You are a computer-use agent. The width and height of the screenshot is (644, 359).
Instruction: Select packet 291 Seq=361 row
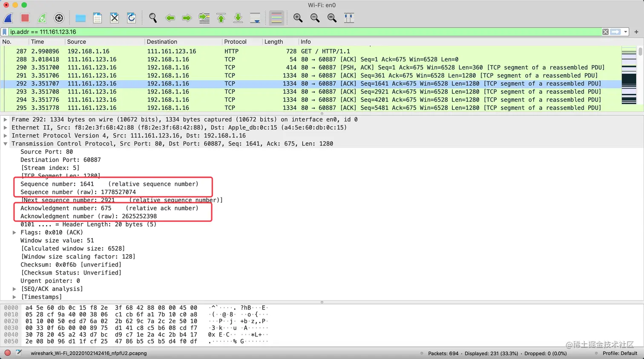coord(311,75)
